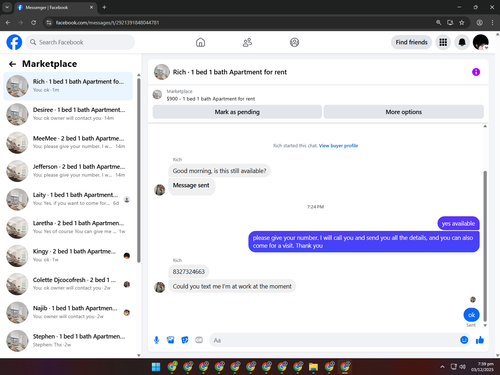Attach a file with the photo icon

(171, 340)
